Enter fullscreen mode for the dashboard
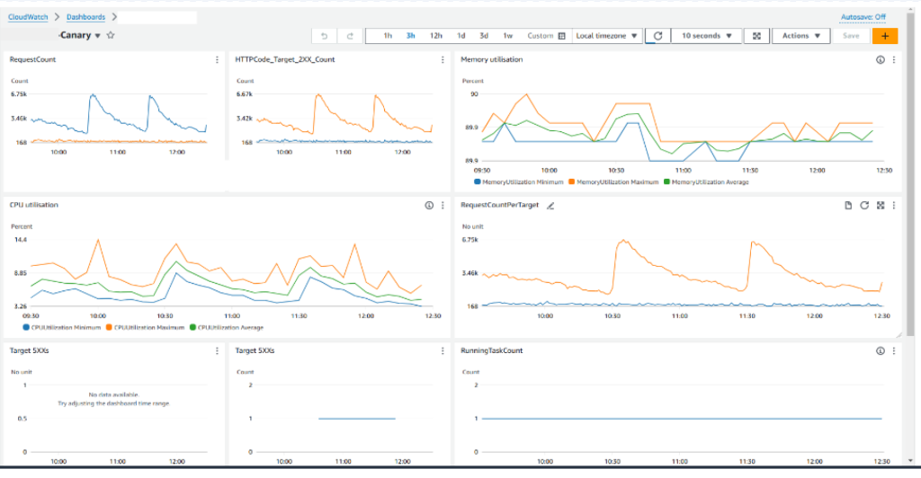 coord(756,36)
